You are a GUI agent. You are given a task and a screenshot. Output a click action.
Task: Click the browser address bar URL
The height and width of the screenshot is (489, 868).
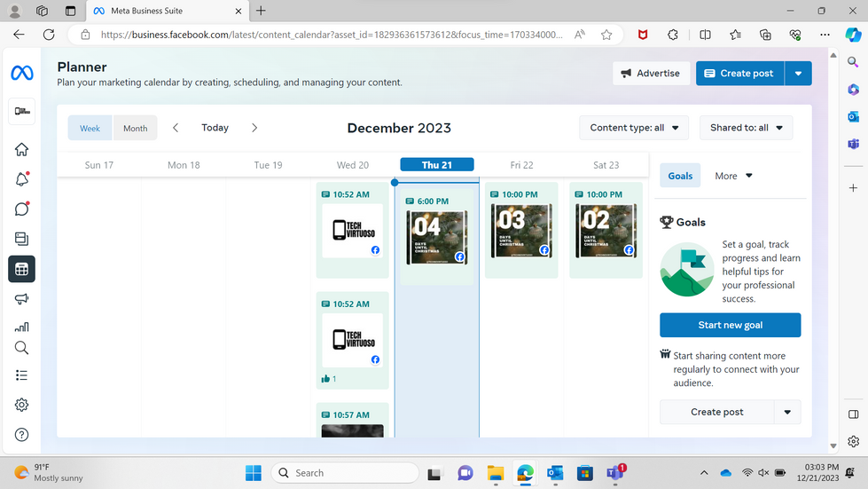(331, 35)
